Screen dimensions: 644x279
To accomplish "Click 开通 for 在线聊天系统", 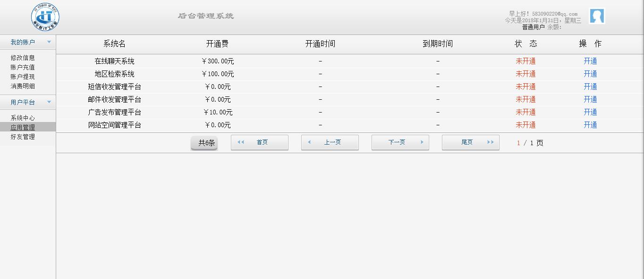I will pos(590,61).
